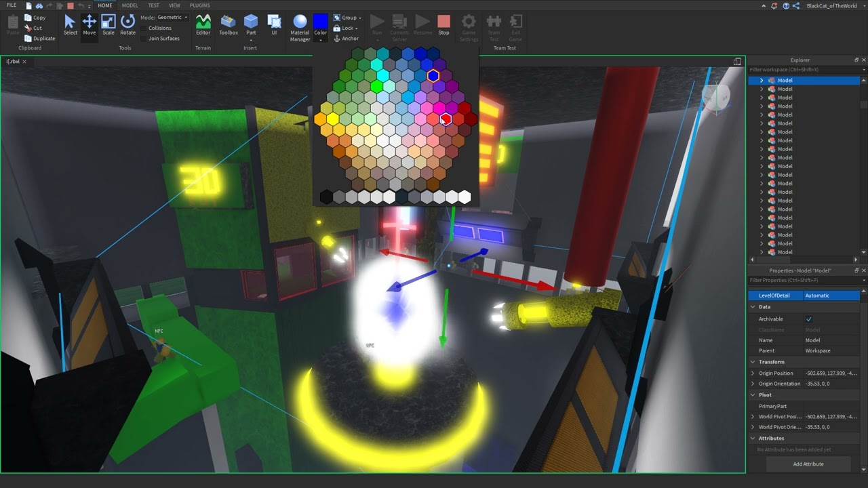The width and height of the screenshot is (868, 488).
Task: Open the Part type dropdown arrow
Action: point(251,39)
